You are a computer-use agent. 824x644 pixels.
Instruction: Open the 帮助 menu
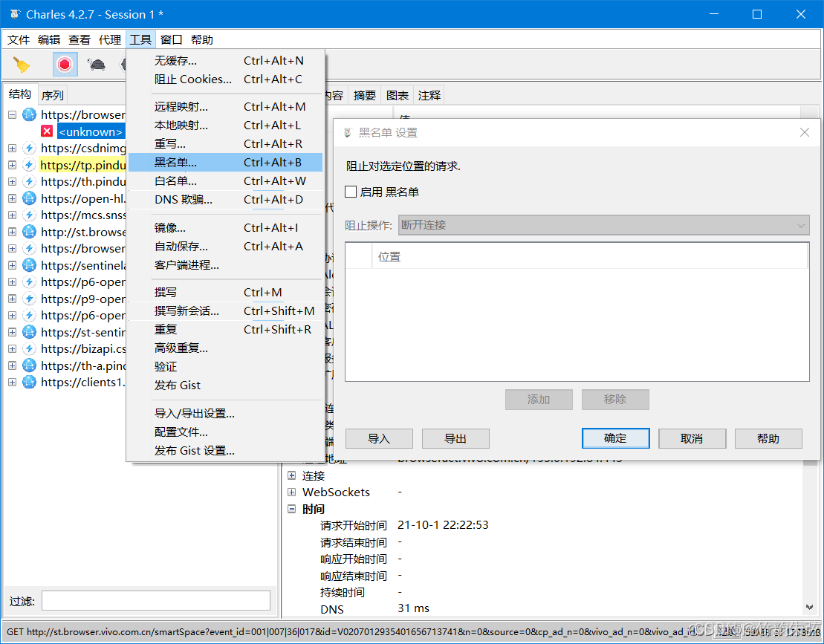click(202, 40)
